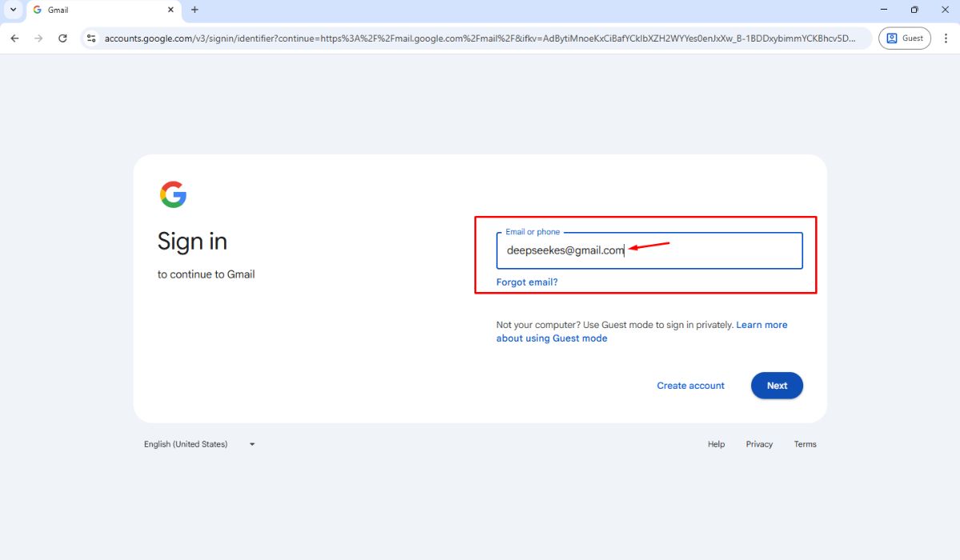
Task: Open the tab search chevron dropdown
Action: pos(13,10)
